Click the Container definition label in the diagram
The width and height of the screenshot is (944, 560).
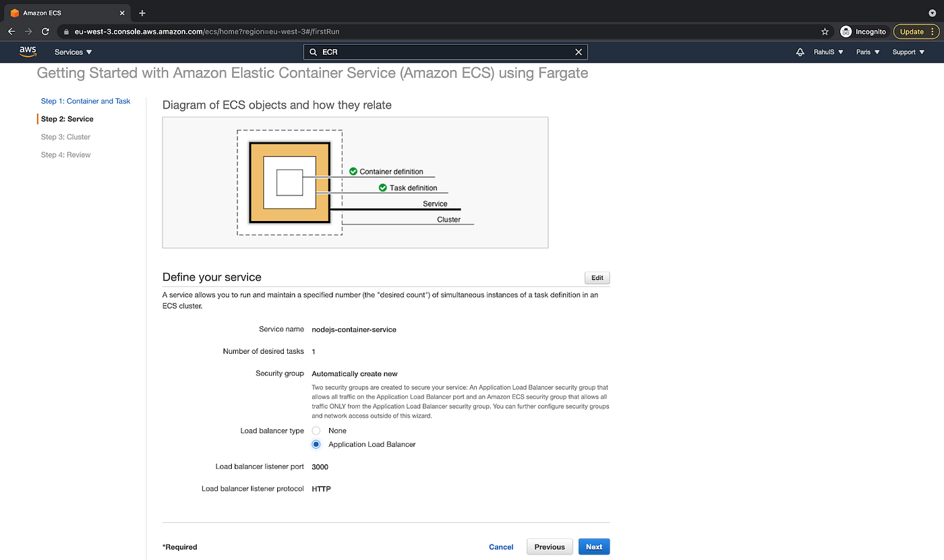coord(391,171)
